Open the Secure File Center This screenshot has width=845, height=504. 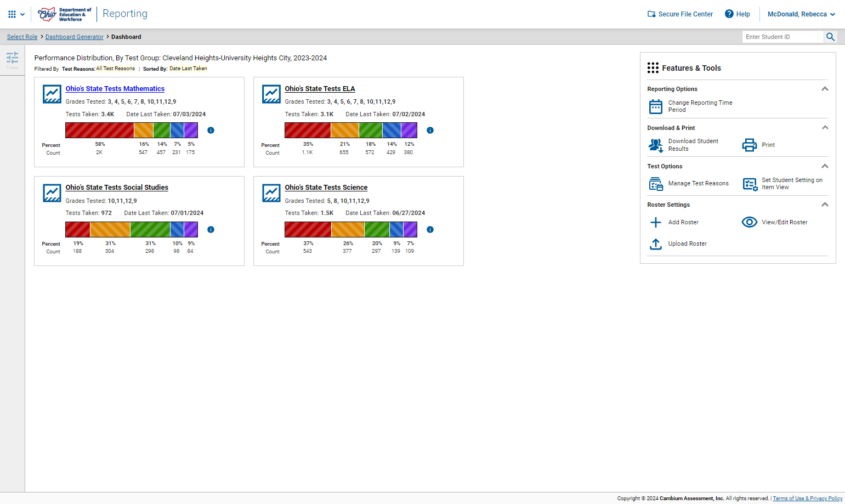point(680,14)
